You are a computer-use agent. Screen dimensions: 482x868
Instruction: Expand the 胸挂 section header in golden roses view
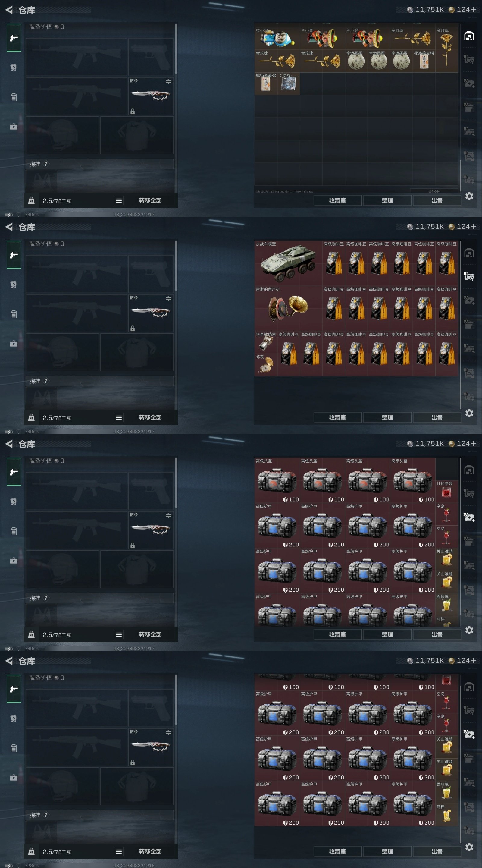(x=100, y=164)
